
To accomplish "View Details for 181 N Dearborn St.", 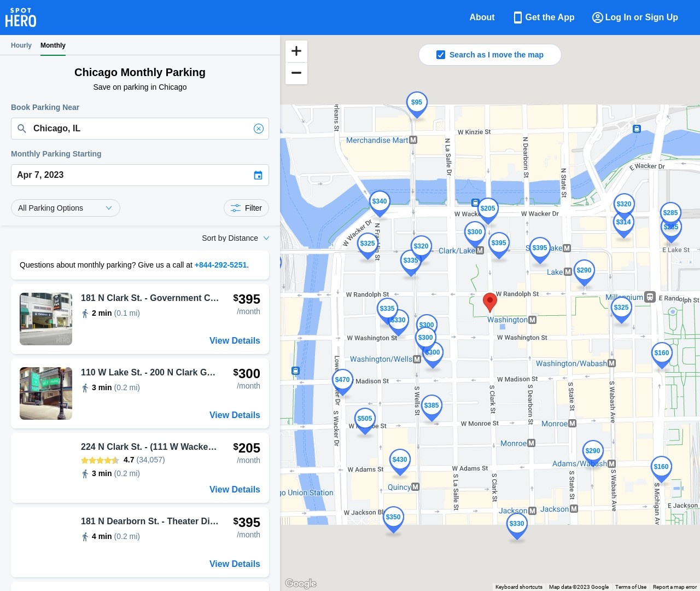I will (x=235, y=564).
